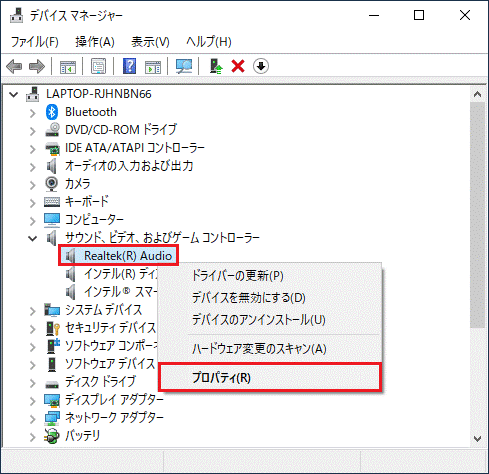Collapse the LAPTOP-RJHNBN66 root node
Screen dimensions: 489x474
tap(14, 94)
